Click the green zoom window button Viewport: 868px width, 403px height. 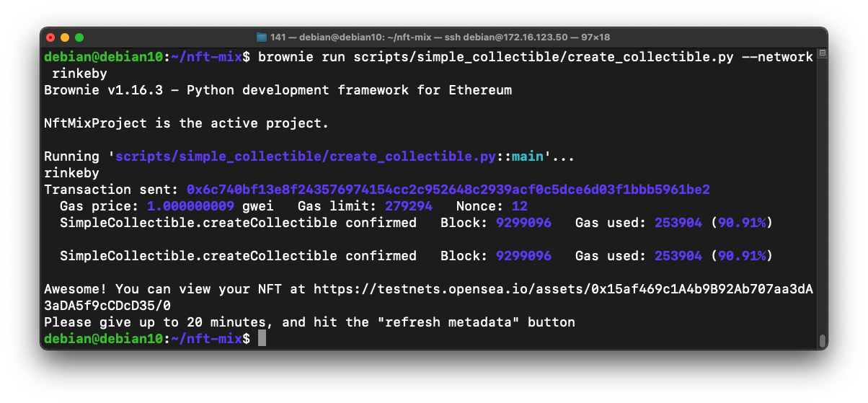click(79, 37)
